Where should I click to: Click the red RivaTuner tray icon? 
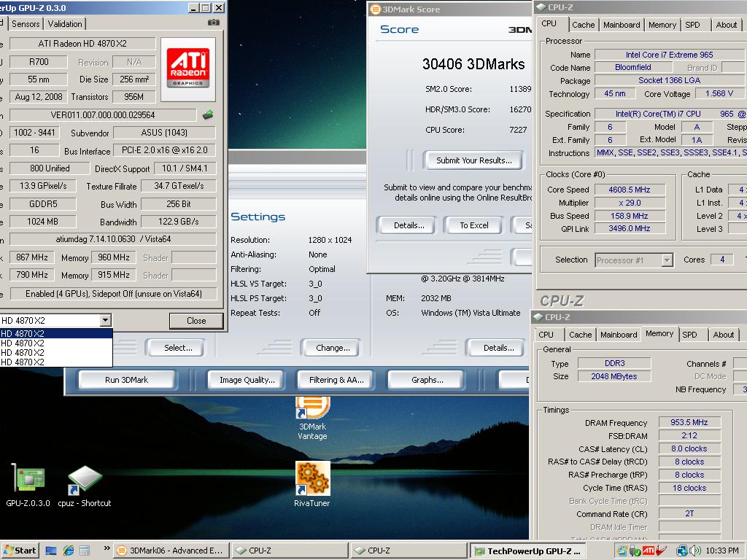[661, 551]
